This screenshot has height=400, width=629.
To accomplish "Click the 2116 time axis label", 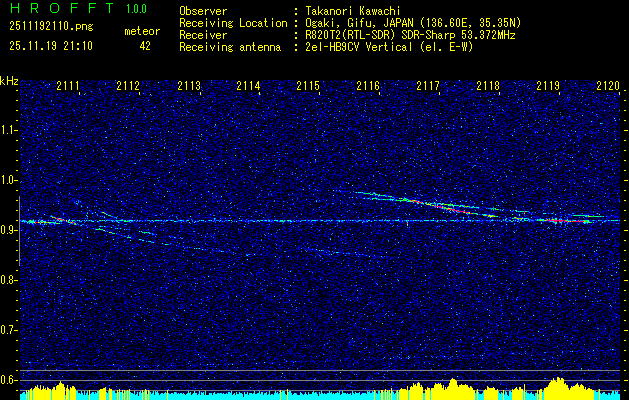I will (x=368, y=85).
